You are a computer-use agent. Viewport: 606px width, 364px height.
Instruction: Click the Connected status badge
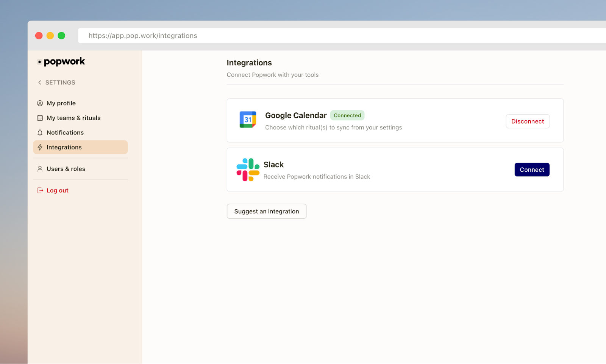click(347, 115)
